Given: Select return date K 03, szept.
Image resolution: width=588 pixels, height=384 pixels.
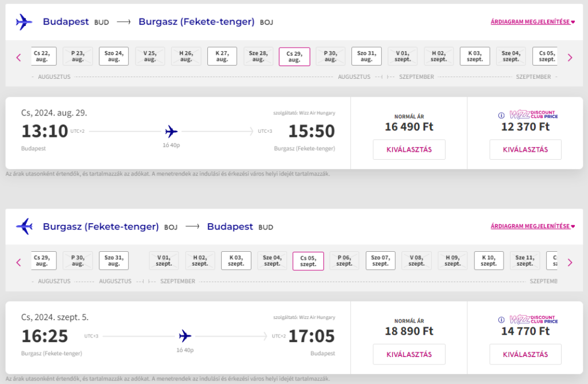Looking at the screenshot, I should pyautogui.click(x=236, y=261).
